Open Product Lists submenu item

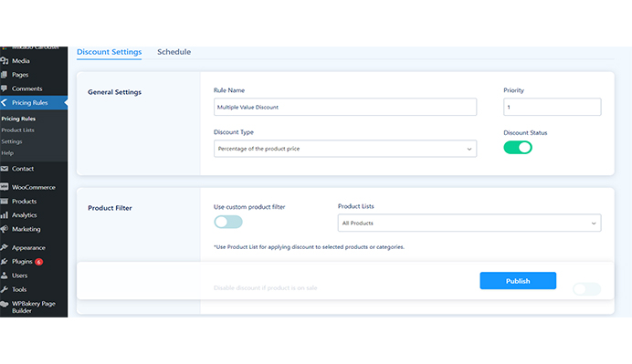tap(17, 130)
